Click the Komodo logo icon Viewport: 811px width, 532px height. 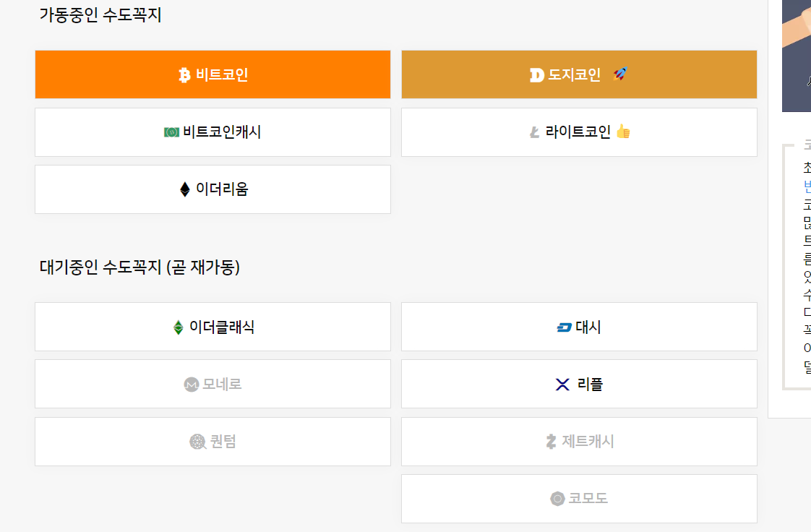[557, 499]
